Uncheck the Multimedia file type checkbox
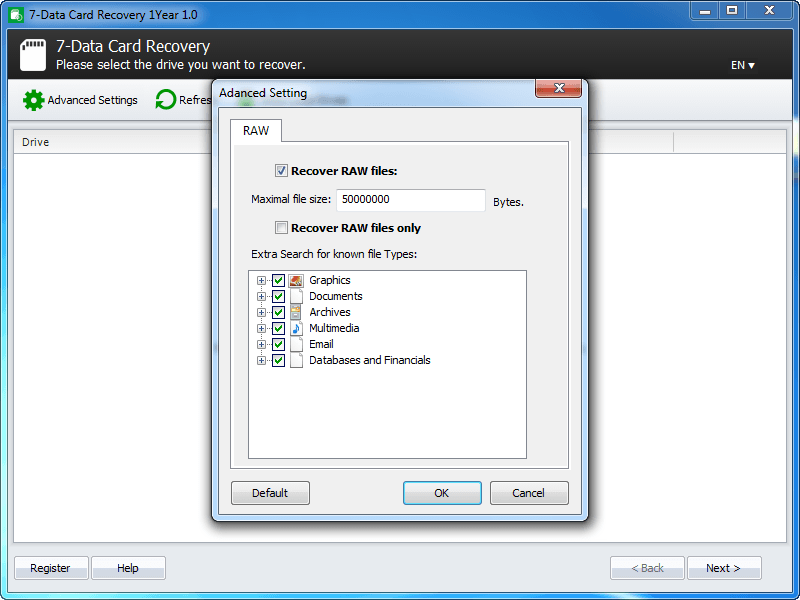 (278, 328)
